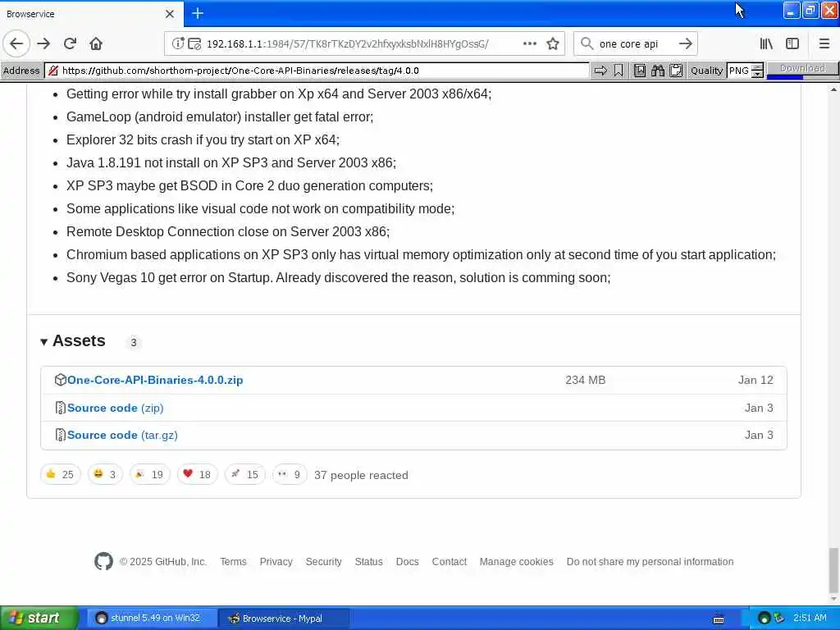Open the Privacy footer link

pos(276,561)
